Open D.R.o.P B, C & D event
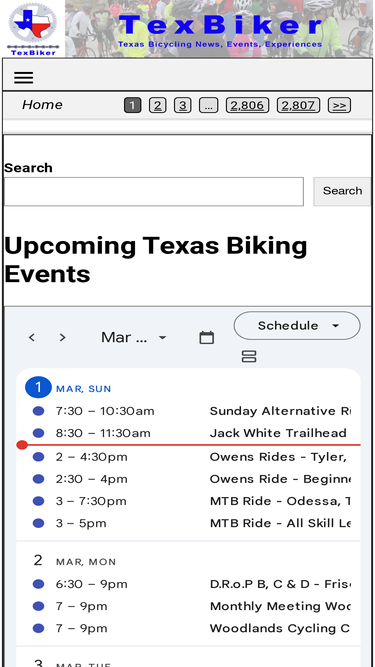Image resolution: width=375 pixels, height=667 pixels. point(280,584)
